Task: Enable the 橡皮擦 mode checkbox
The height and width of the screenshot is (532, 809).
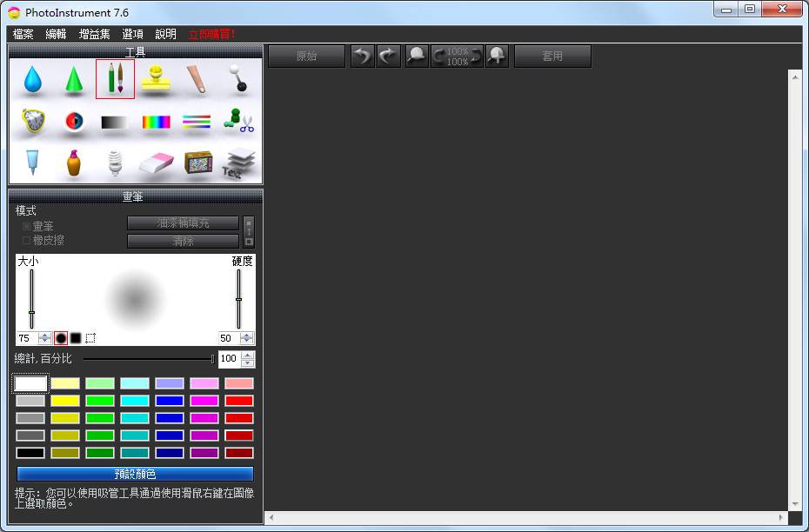Action: click(x=26, y=240)
